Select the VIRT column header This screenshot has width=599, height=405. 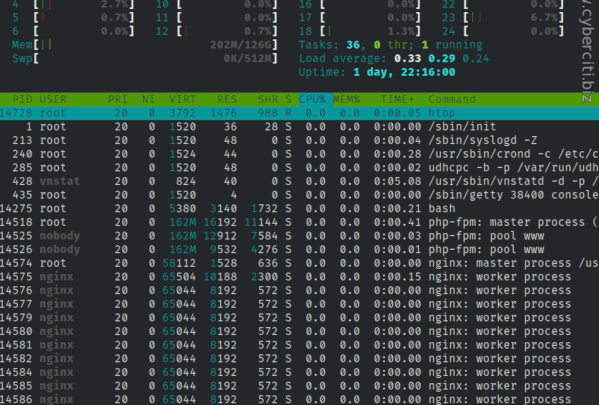pyautogui.click(x=182, y=99)
